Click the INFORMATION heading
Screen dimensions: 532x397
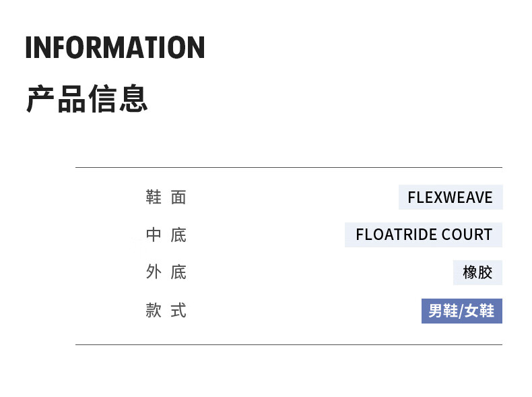[114, 48]
